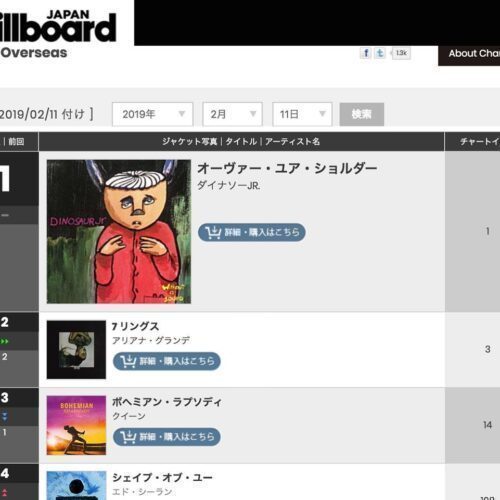Click the blue down-arrow trend icon for rank 3
500x500 pixels.
(x=5, y=416)
